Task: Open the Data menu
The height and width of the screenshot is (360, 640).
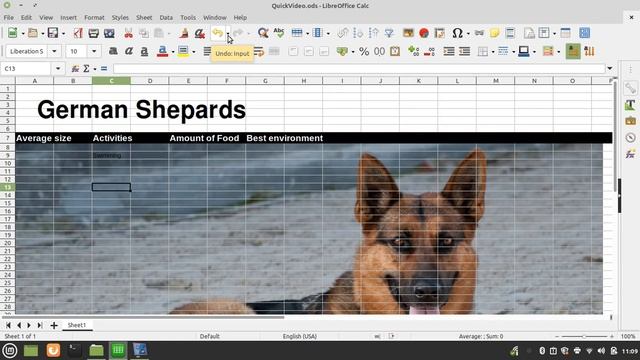Action: (x=166, y=18)
